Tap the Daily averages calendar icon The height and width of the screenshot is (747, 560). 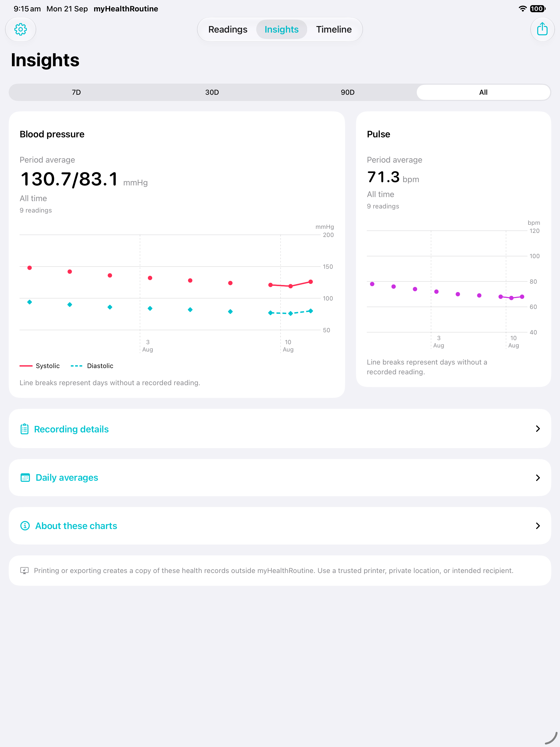[x=25, y=477]
